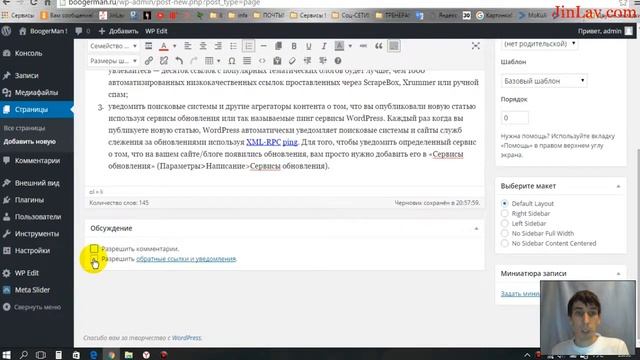Viewport: 640px width, 360px height.
Task: Enable the allow comments checkbox
Action: coord(94,249)
